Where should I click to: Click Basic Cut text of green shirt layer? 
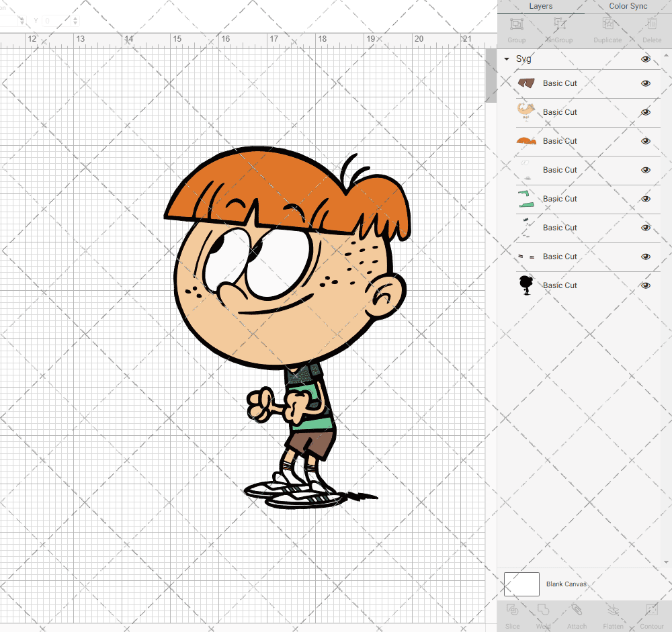point(560,199)
